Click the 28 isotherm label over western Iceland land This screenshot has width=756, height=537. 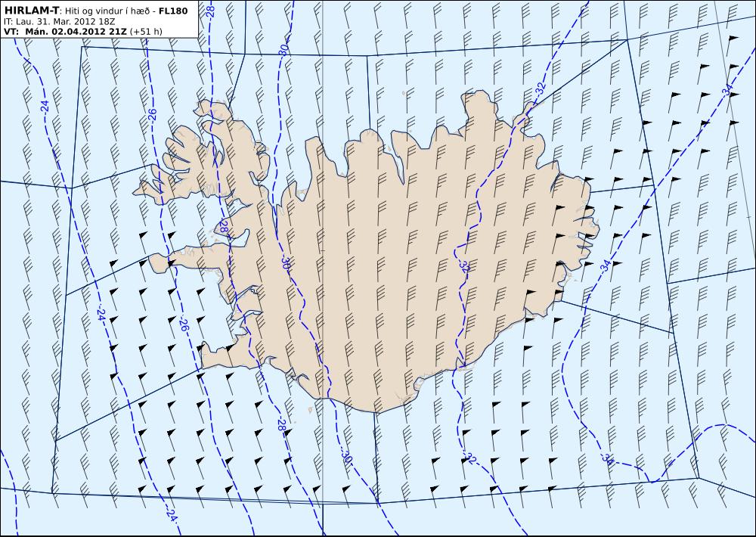click(x=224, y=226)
